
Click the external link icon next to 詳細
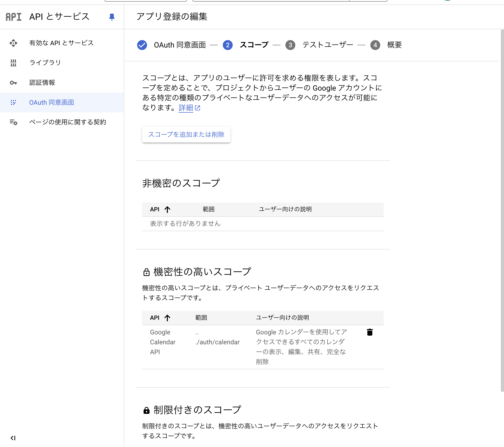click(198, 108)
